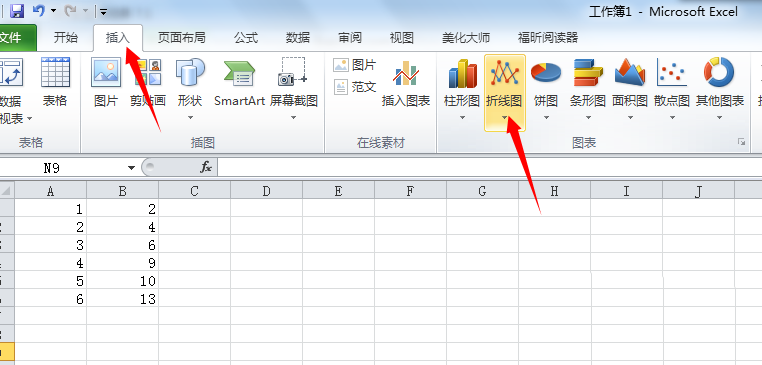Expand the 形状 dropdown arrow

(x=190, y=118)
